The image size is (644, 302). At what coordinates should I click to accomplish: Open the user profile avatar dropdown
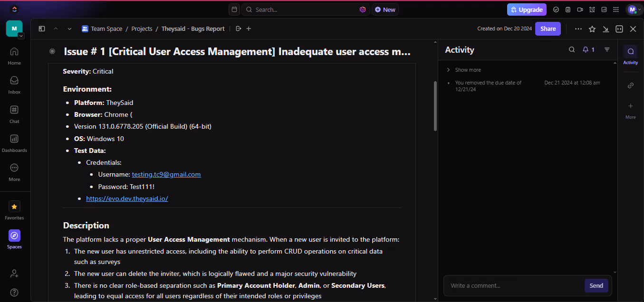634,9
